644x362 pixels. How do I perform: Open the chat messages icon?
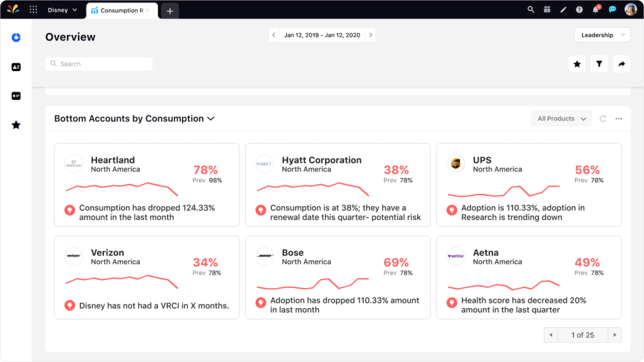pyautogui.click(x=612, y=10)
